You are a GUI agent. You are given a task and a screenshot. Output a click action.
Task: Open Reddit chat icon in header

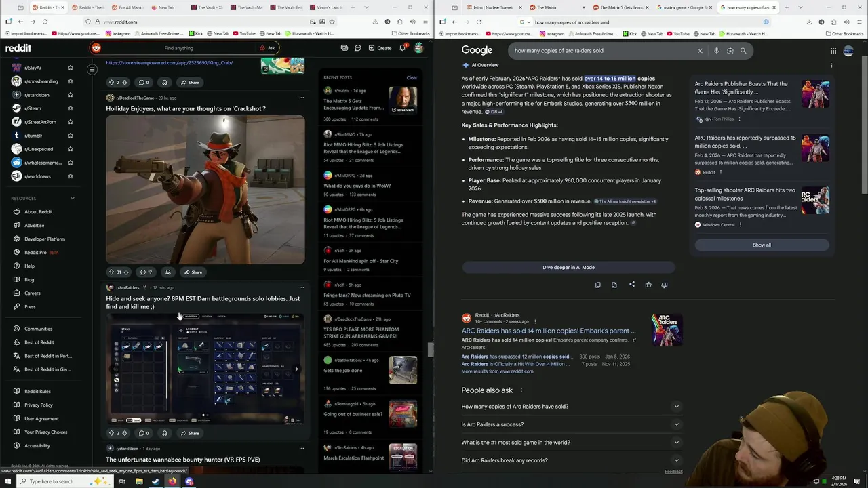coord(358,48)
